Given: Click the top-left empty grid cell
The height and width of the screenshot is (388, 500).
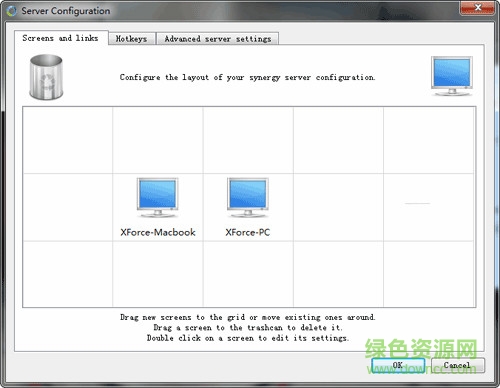Looking at the screenshot, I should (68, 140).
